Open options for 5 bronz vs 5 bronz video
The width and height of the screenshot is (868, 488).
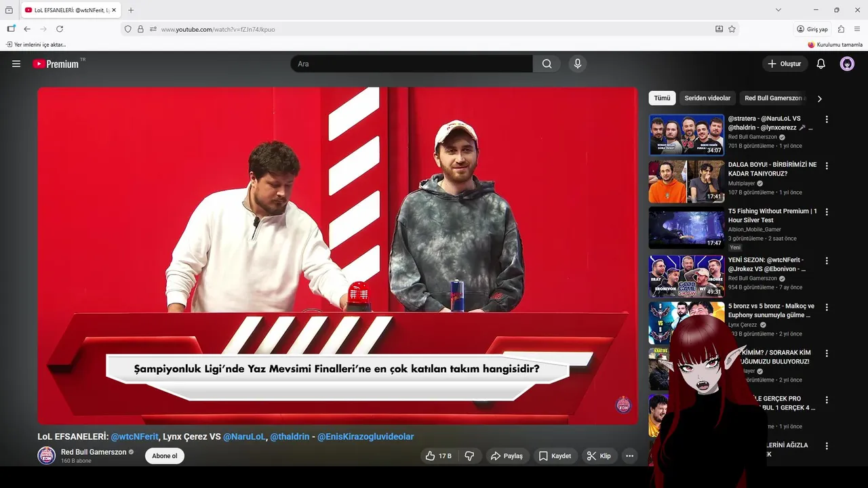[x=827, y=307]
